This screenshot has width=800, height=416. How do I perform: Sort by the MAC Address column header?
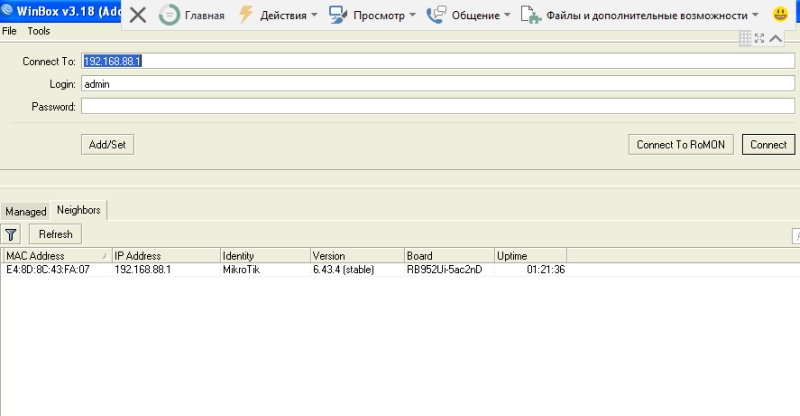point(57,256)
